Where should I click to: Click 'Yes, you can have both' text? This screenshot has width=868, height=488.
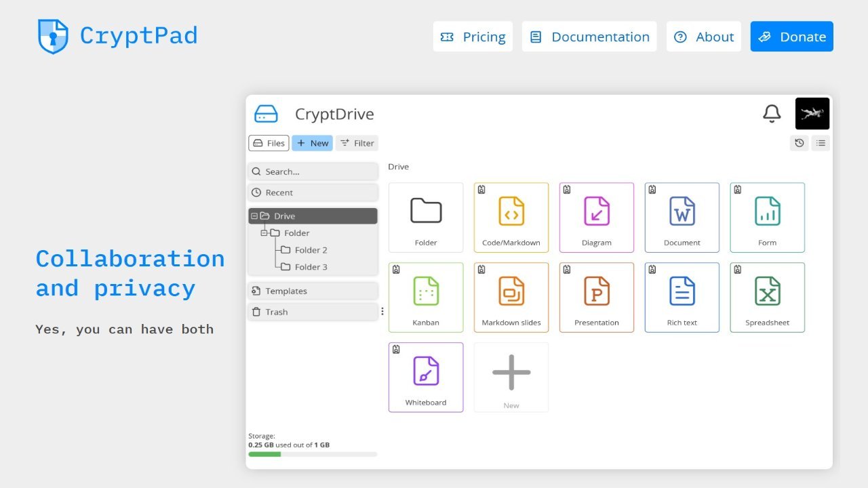(x=125, y=329)
